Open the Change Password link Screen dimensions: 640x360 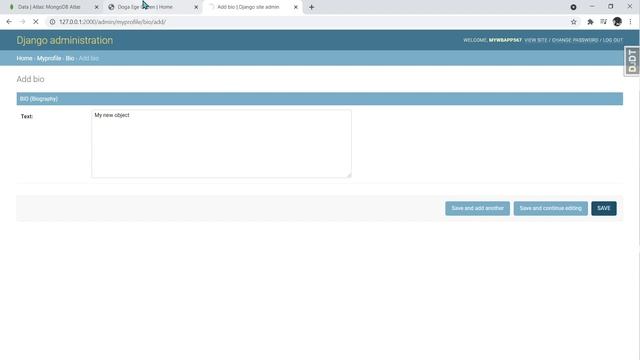point(575,40)
